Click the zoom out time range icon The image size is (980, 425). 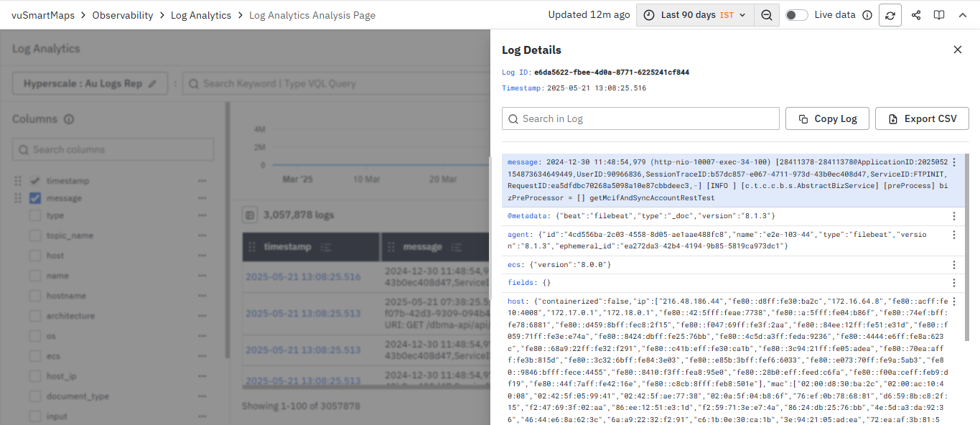tap(767, 15)
